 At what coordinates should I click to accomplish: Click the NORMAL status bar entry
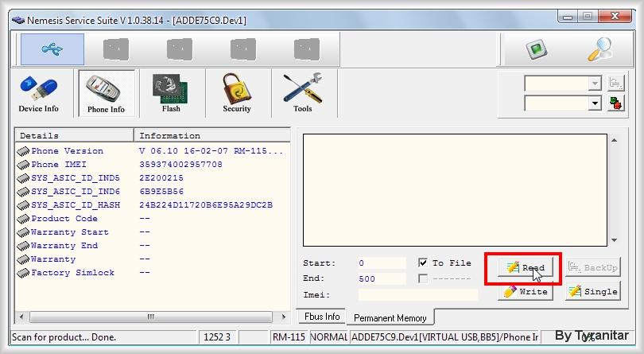(x=328, y=337)
